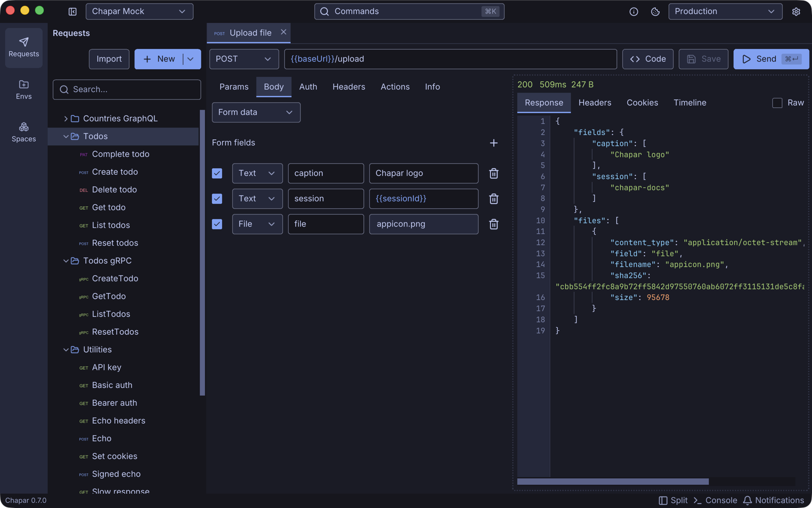Delete the session form field row
This screenshot has height=508, width=812.
[x=493, y=199]
